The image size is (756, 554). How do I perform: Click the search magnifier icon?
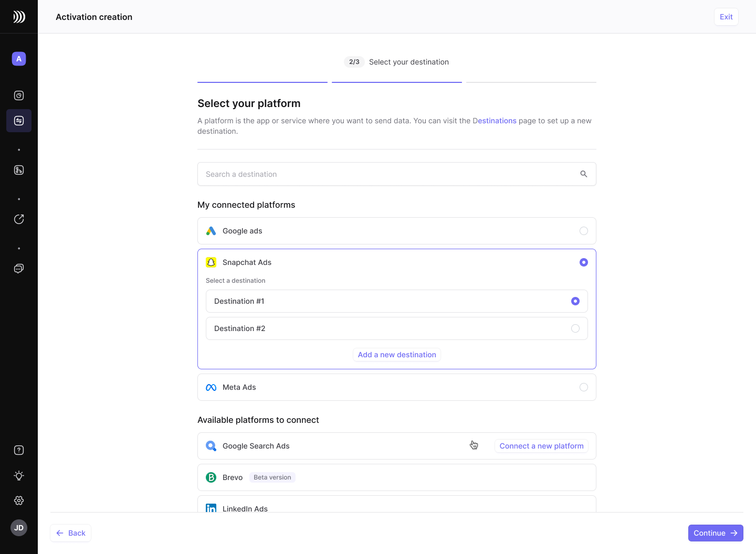(583, 174)
